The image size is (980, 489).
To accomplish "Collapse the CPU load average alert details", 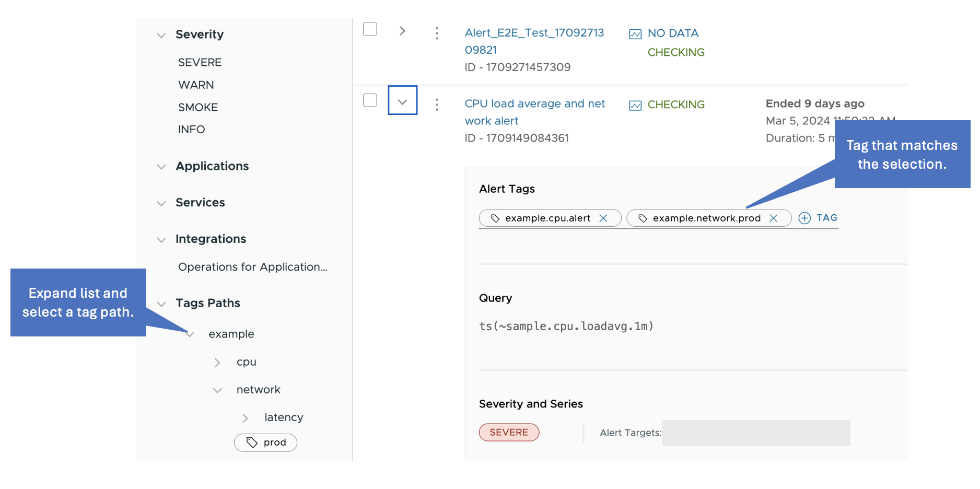I will tap(403, 100).
